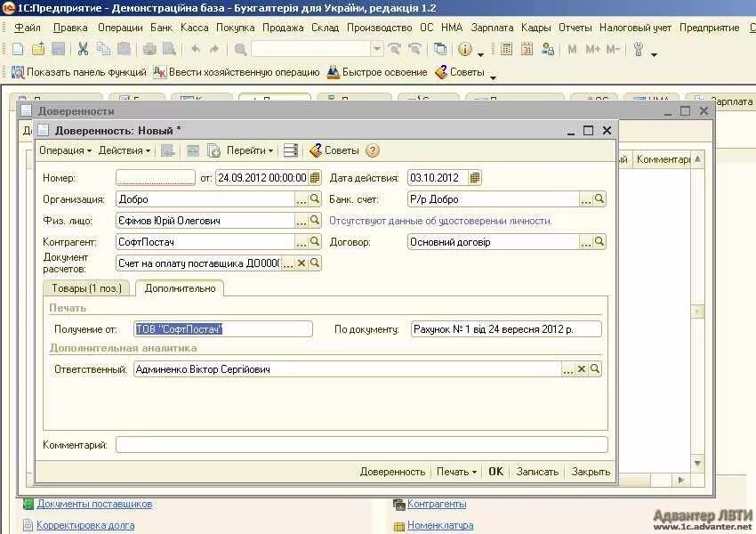Viewport: 756px width, 534px height.
Task: Click the New document icon in main toolbar
Action: [18, 49]
